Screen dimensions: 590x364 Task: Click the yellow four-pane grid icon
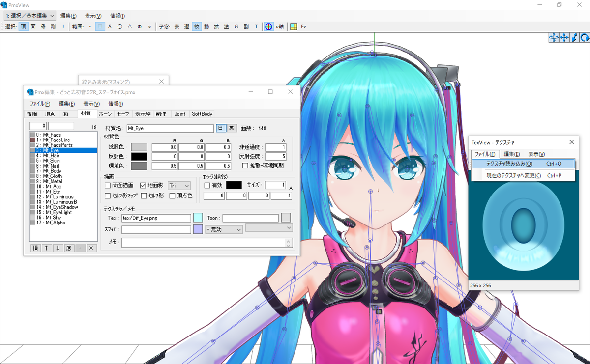pos(294,27)
